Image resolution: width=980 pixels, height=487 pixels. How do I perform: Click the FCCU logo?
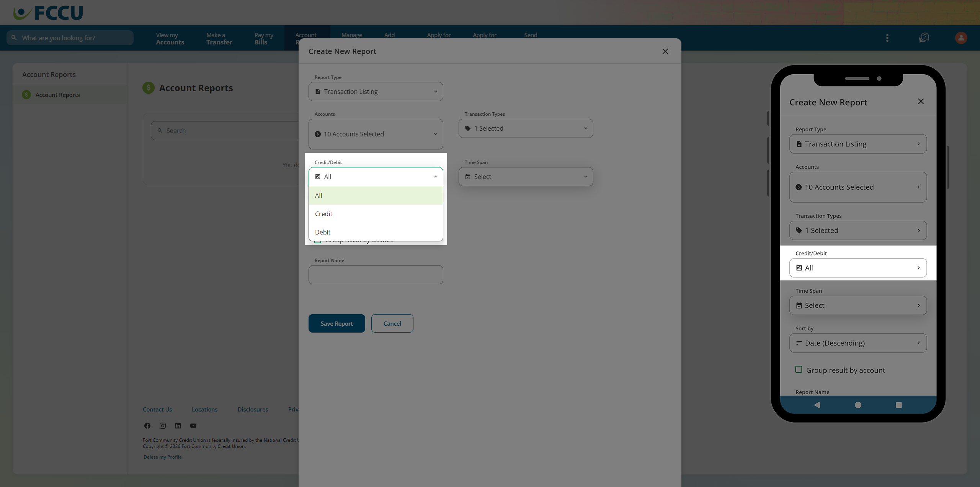coord(48,13)
